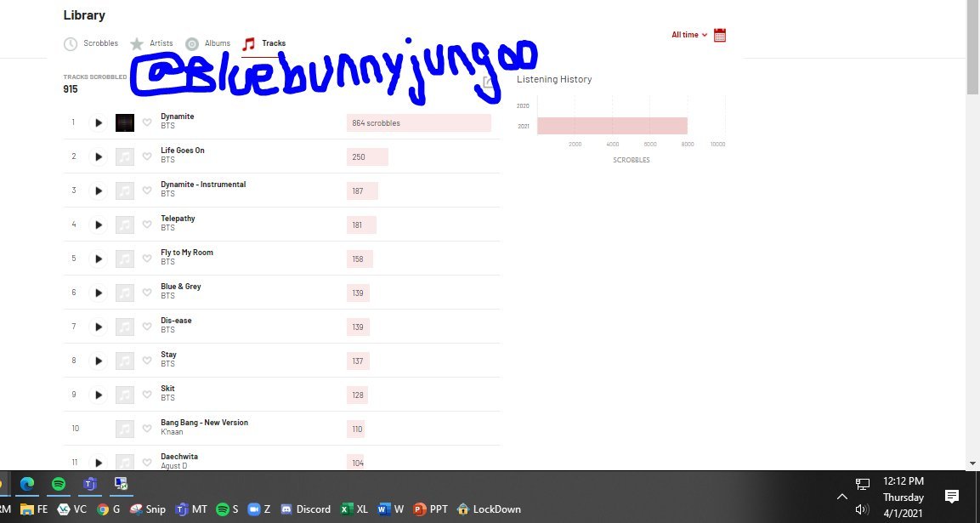Open the volume speaker tray icon
This screenshot has width=980, height=523.
coord(863,509)
